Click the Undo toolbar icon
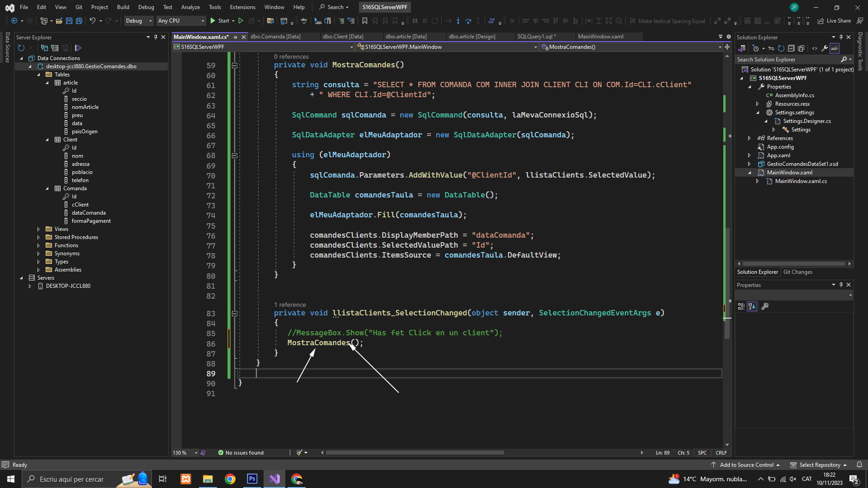Image resolution: width=868 pixels, height=488 pixels. tap(92, 21)
